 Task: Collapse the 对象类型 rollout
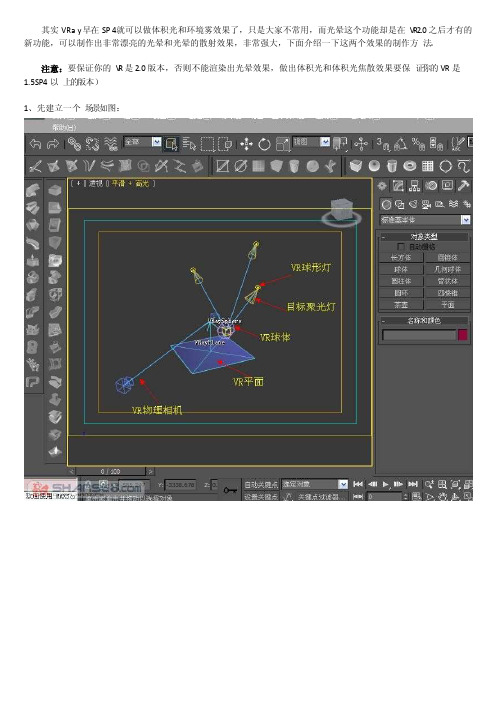tap(423, 236)
